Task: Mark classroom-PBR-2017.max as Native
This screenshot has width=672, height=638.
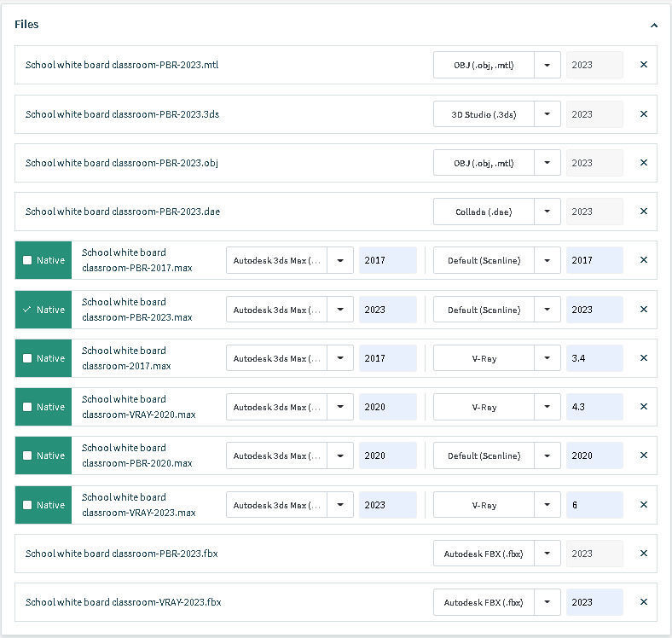Action: pos(28,261)
